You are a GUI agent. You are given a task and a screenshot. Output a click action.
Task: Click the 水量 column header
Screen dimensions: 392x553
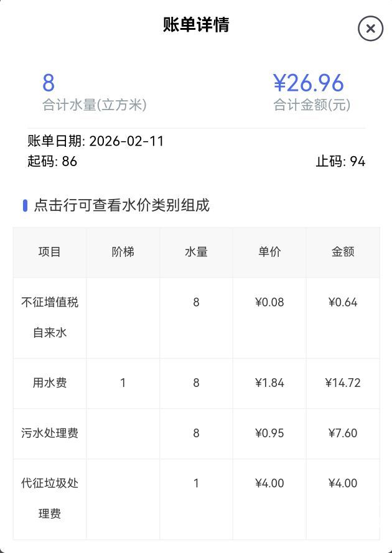(196, 252)
